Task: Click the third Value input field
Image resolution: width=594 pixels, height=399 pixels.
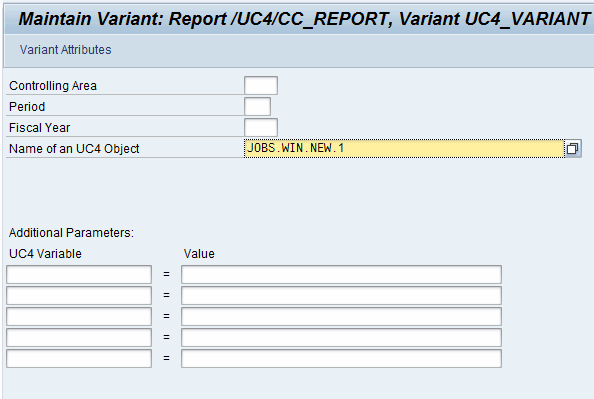Action: (x=341, y=316)
